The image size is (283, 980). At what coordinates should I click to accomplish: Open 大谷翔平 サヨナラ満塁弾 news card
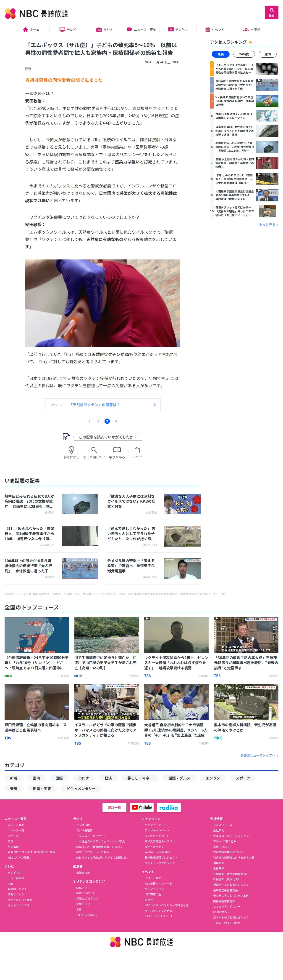pyautogui.click(x=176, y=715)
